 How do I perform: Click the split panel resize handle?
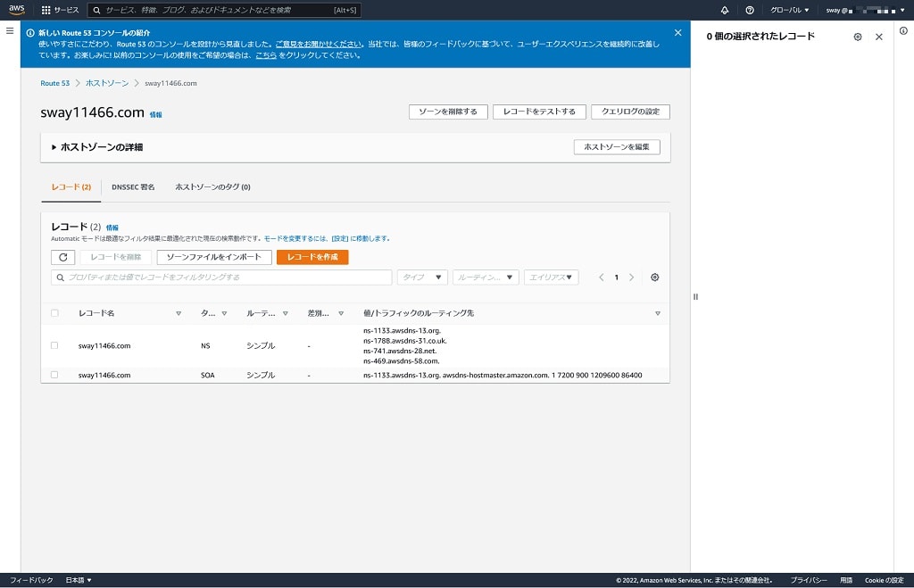coord(695,296)
